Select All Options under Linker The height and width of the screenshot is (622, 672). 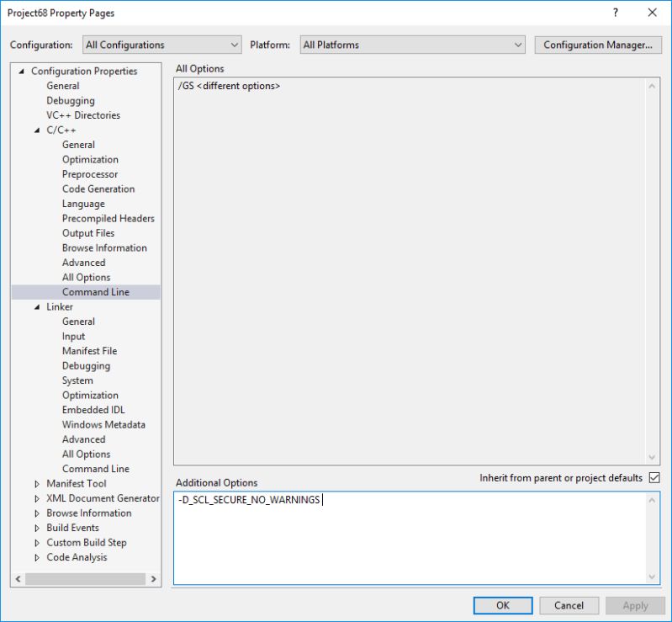click(86, 454)
